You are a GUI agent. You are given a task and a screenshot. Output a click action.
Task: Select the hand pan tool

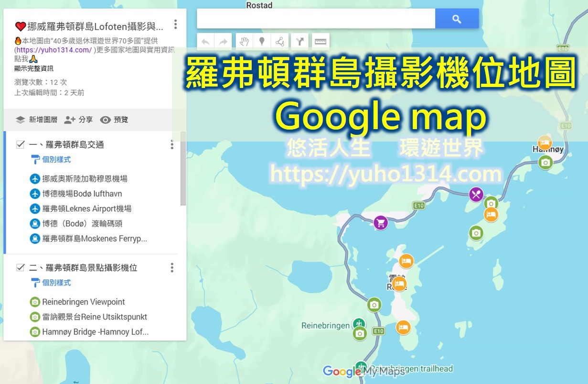tap(245, 42)
